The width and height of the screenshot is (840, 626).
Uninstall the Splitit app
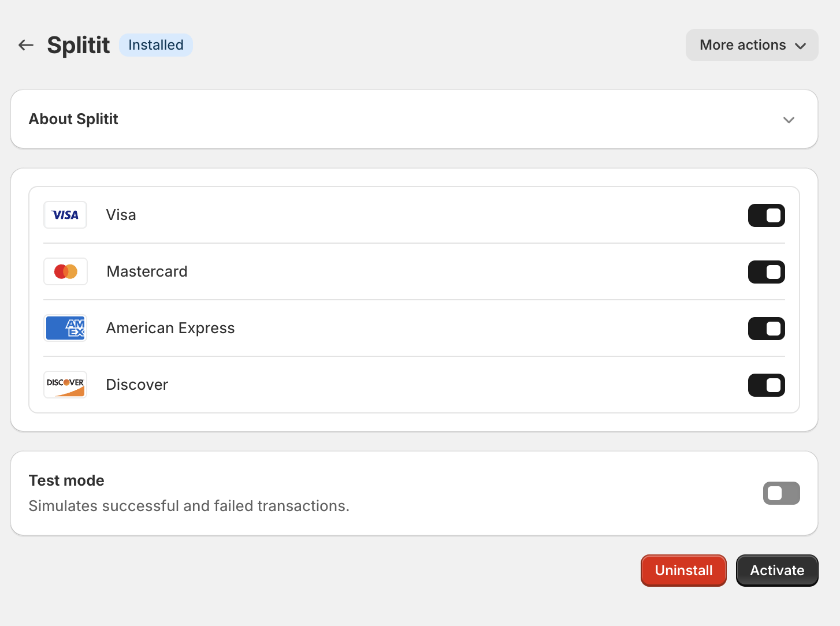click(683, 571)
